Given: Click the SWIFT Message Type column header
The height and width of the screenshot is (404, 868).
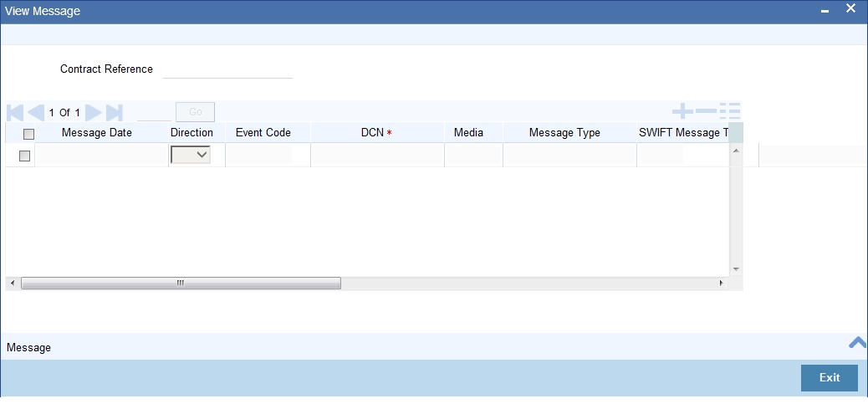Looking at the screenshot, I should tap(683, 133).
